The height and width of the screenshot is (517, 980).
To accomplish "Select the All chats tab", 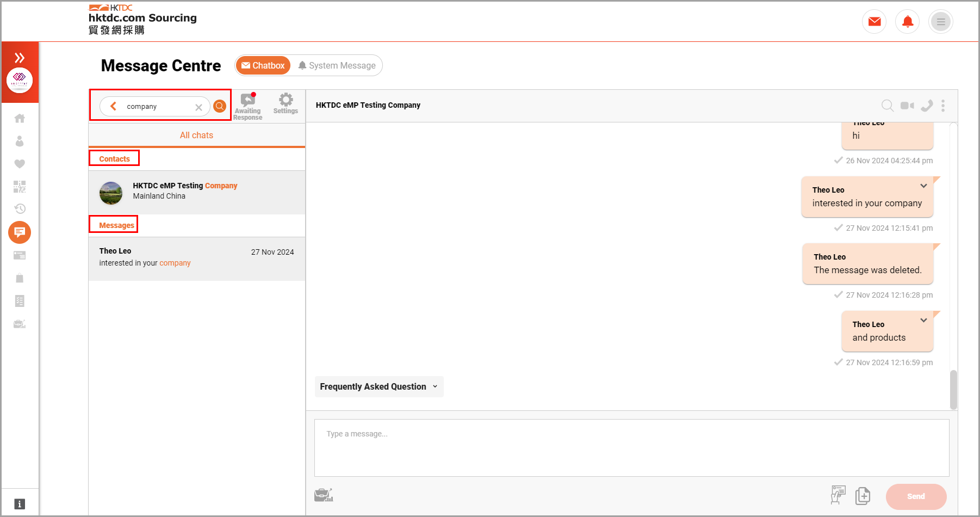I will pos(196,135).
